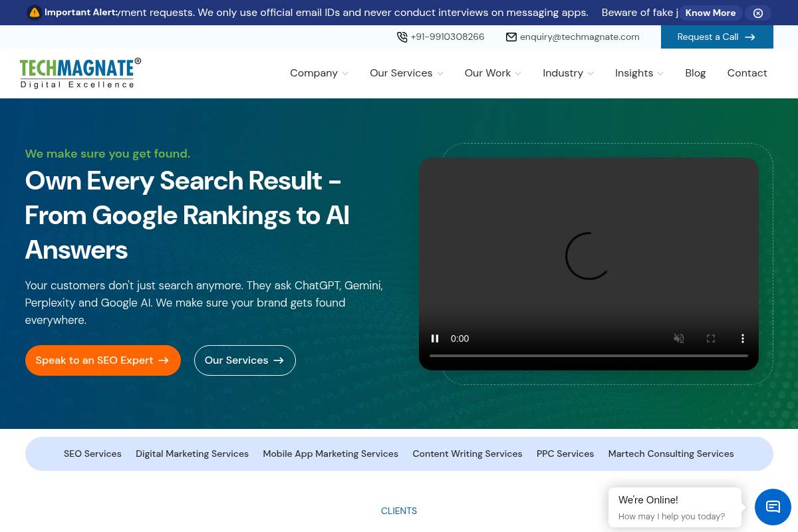Open Our Services navigation menu
This screenshot has height=532, width=798.
click(401, 73)
